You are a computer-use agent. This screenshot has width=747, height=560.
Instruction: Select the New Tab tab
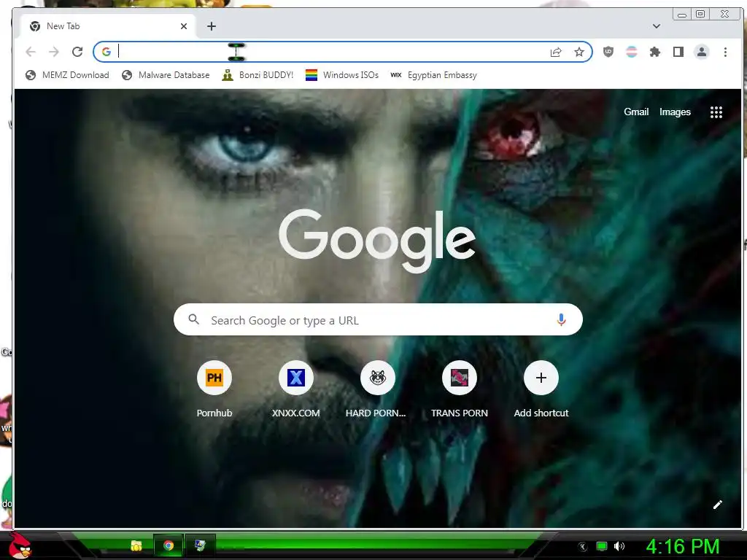pyautogui.click(x=109, y=26)
